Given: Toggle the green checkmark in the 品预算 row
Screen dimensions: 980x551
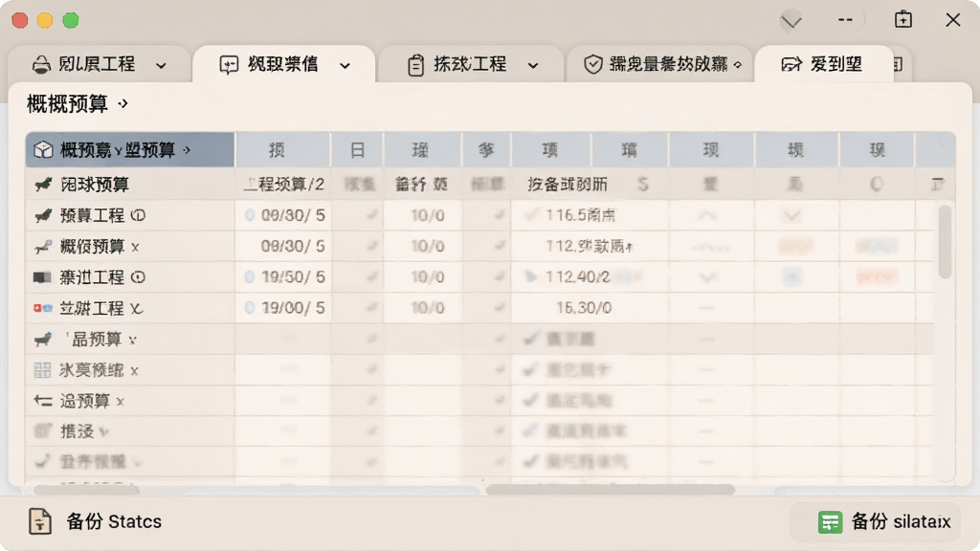Looking at the screenshot, I should click(531, 339).
